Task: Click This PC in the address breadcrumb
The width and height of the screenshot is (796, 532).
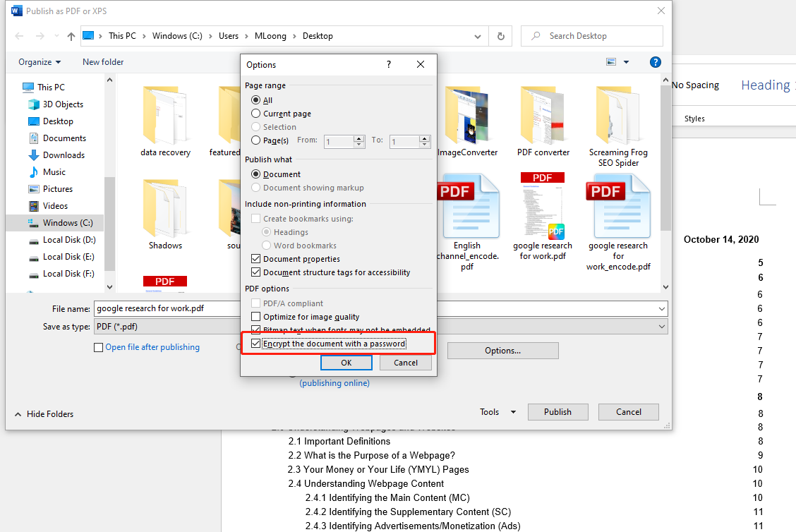Action: (x=122, y=36)
